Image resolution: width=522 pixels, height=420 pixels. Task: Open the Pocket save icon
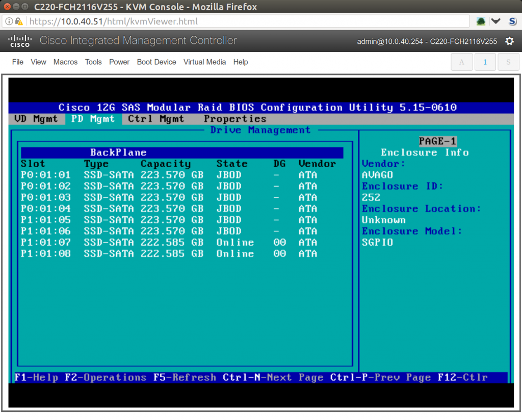tap(495, 21)
